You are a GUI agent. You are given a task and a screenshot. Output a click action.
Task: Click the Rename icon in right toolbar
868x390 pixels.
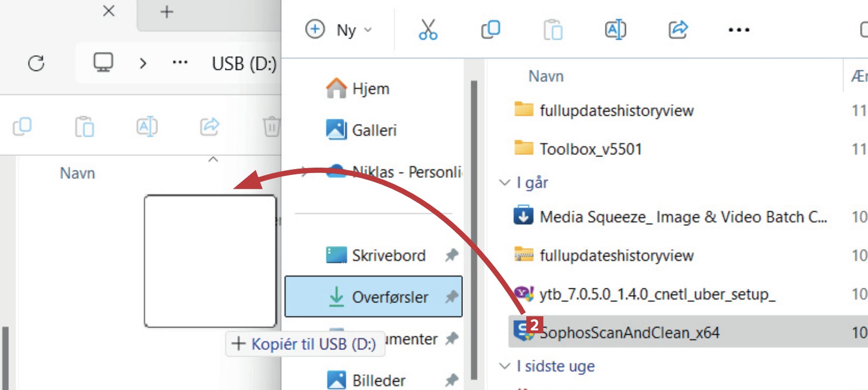click(x=615, y=30)
